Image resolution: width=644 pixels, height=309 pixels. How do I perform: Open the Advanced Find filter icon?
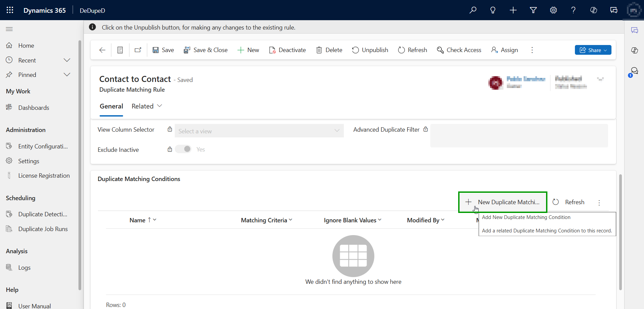(x=533, y=10)
